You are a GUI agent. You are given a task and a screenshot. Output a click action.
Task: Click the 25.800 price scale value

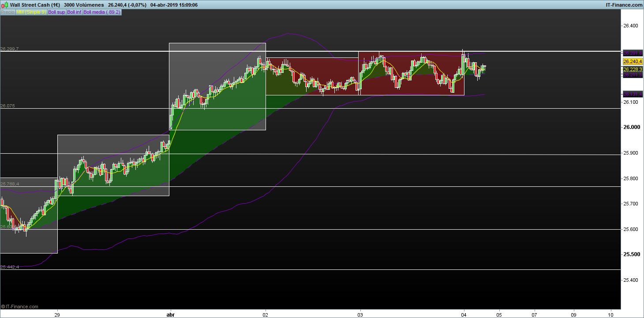630,178
